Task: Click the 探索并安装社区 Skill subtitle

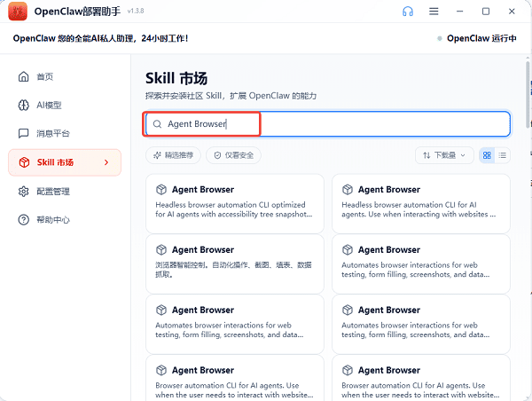Action: [x=231, y=96]
